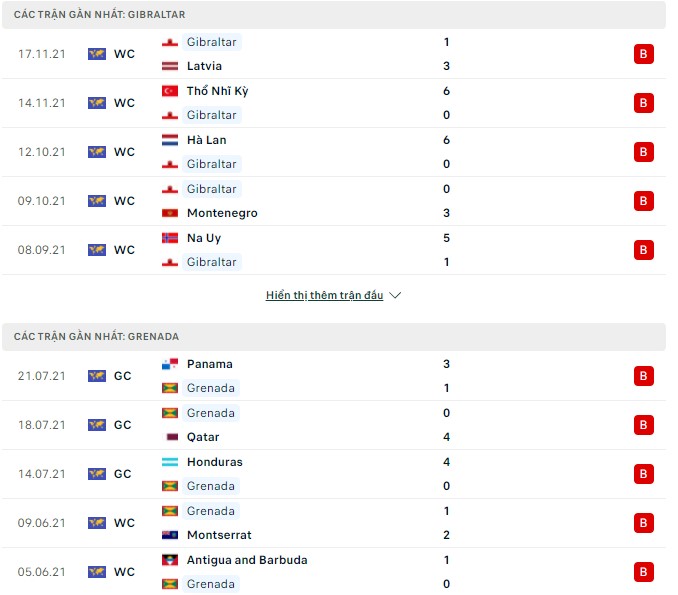The width and height of the screenshot is (678, 595).
Task: Click the Norway flag next to Na Uy
Action: point(170,238)
